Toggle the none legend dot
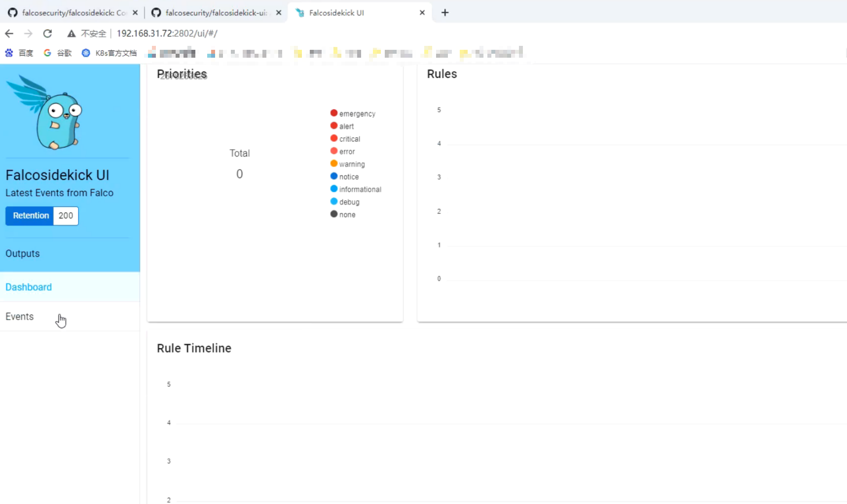 [334, 214]
